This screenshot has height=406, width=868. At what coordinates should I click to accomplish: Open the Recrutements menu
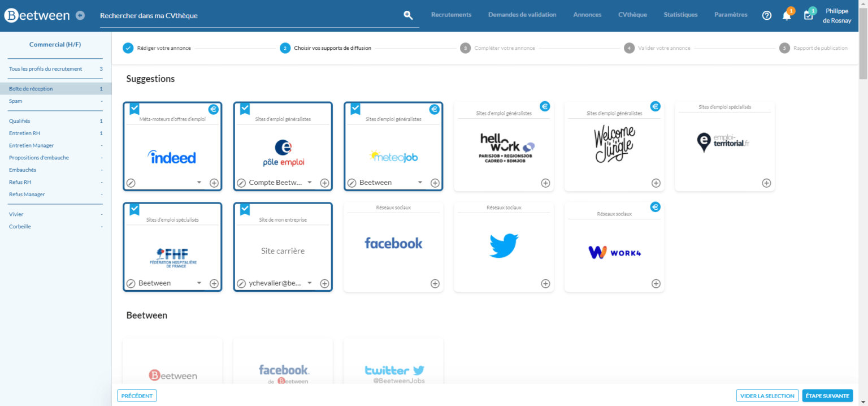tap(451, 15)
